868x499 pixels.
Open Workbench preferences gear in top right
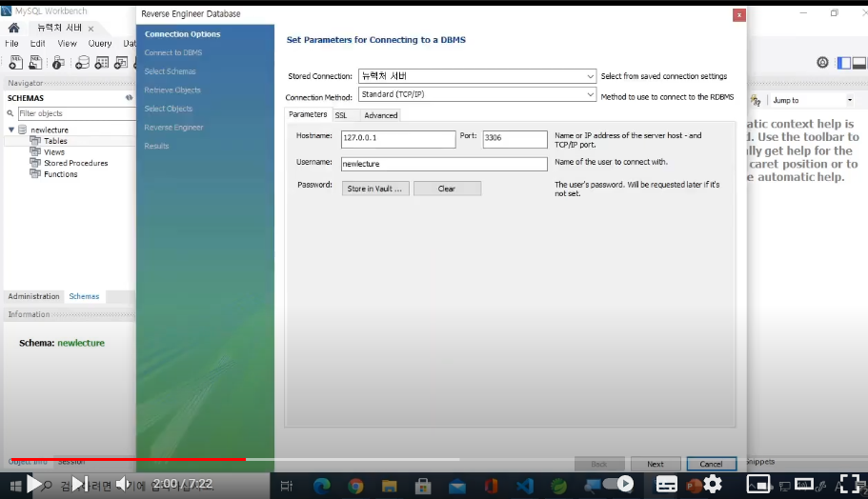(822, 63)
